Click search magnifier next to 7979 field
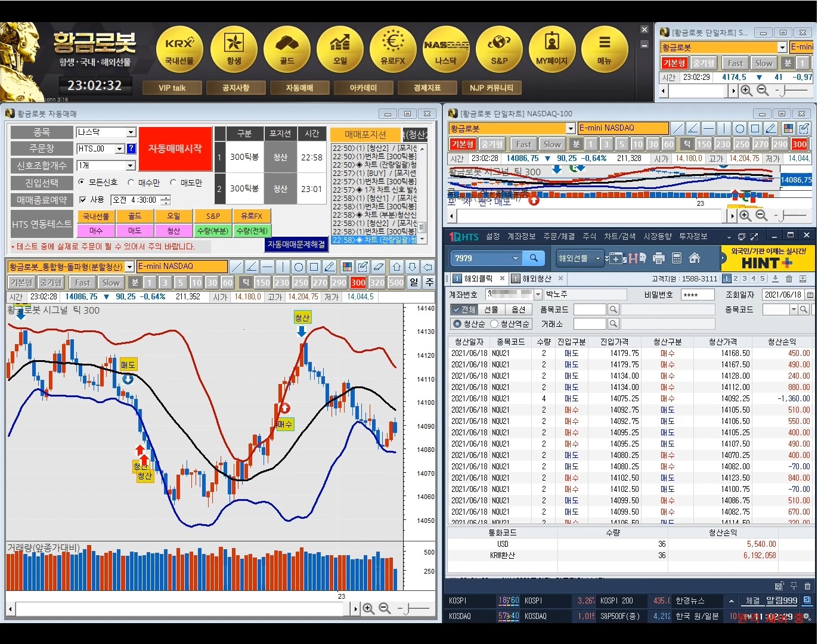Screen dimensions: 818x644 pyautogui.click(x=534, y=258)
